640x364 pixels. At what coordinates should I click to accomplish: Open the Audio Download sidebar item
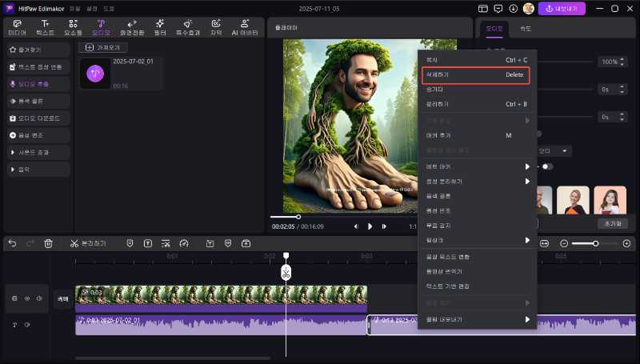38,118
